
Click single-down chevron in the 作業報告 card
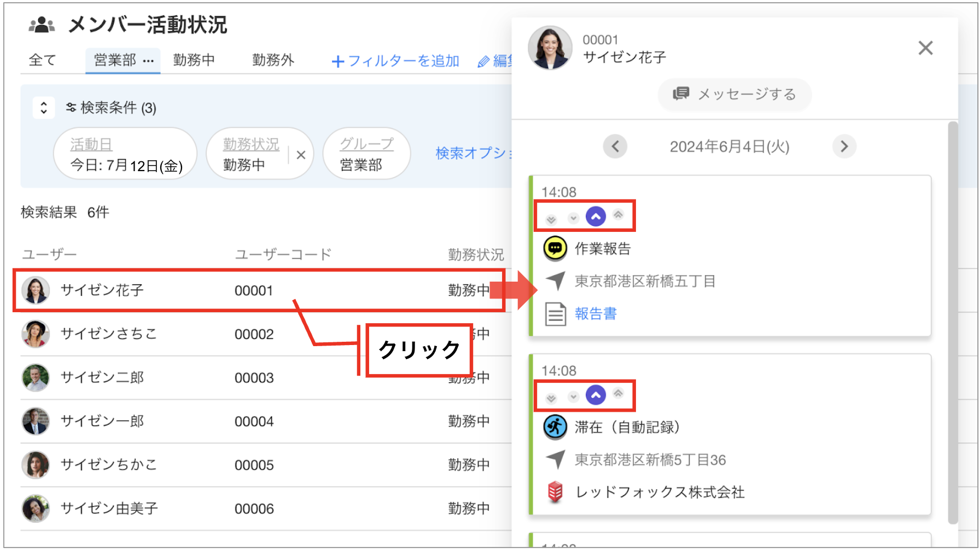tap(573, 218)
